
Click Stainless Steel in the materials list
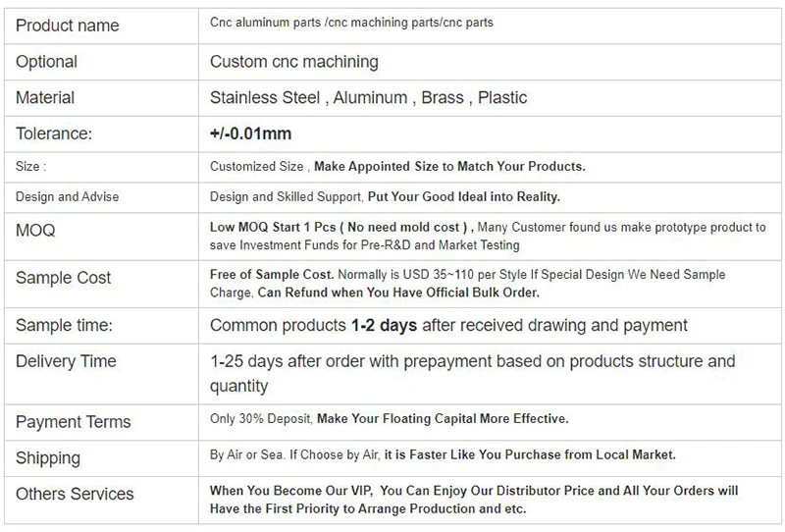(x=265, y=98)
